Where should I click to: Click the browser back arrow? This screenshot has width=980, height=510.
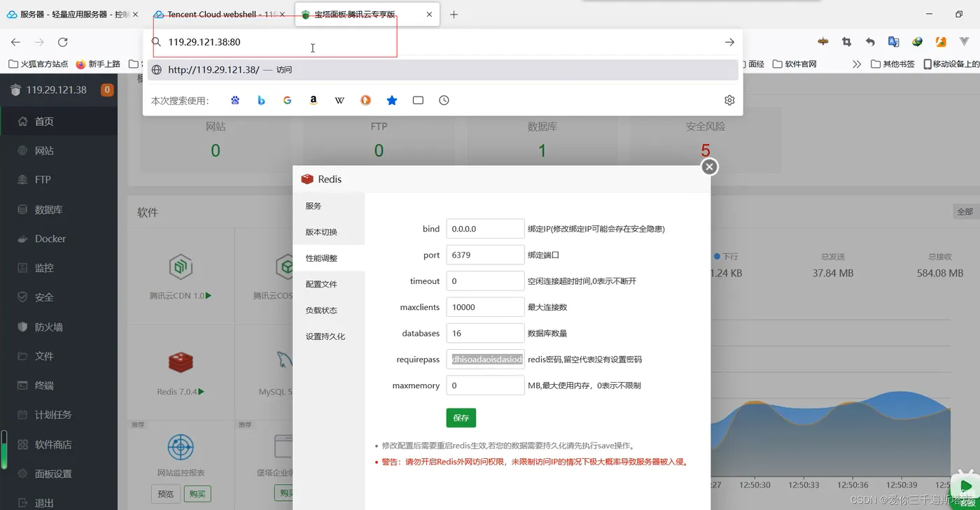[15, 42]
